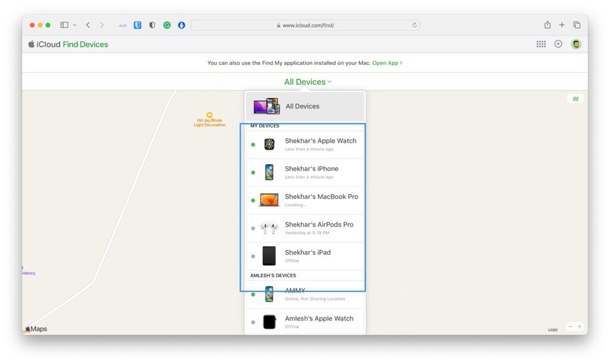Screen dimensions: 610x364
Task: Select Shekhar's AirPods Pro
Action: (x=305, y=228)
